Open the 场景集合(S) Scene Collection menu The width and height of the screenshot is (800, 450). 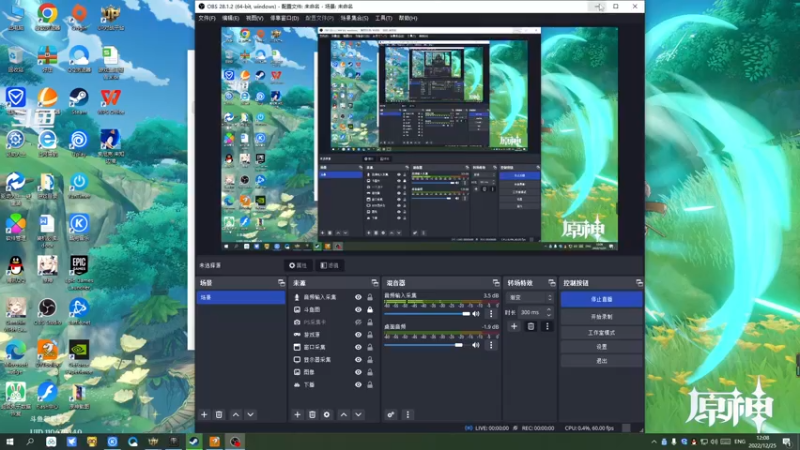coord(354,18)
